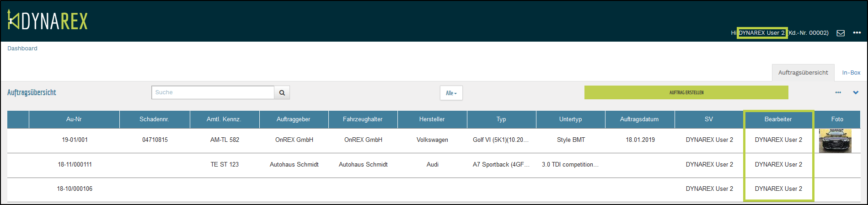
Task: Open order 18-10/000106
Action: coord(75,189)
